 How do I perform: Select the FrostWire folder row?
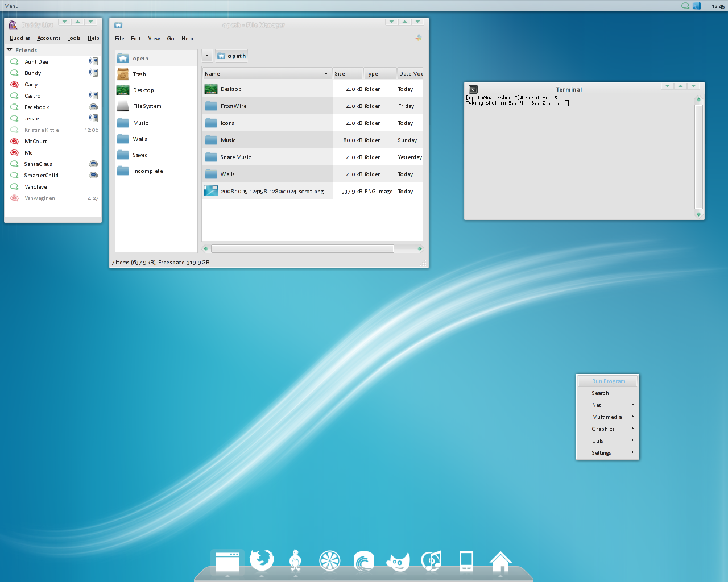[313, 106]
